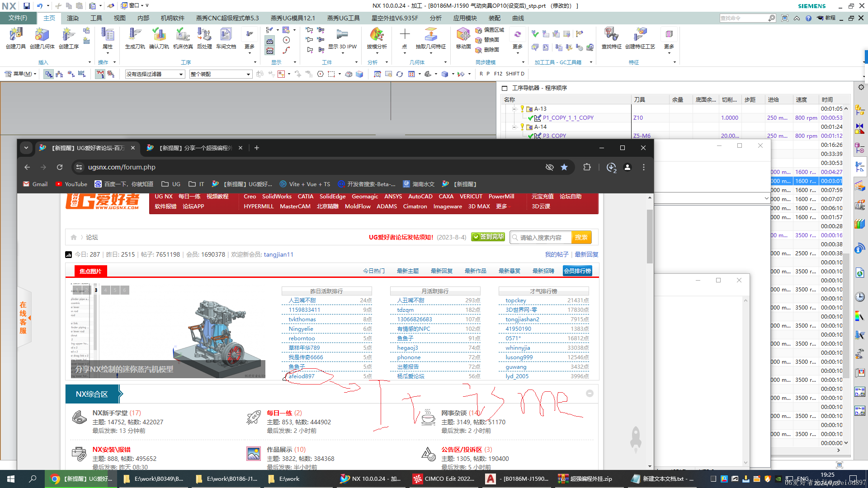The height and width of the screenshot is (488, 868).
Task: Open Chrome extensions puzzle icon
Action: tap(587, 167)
